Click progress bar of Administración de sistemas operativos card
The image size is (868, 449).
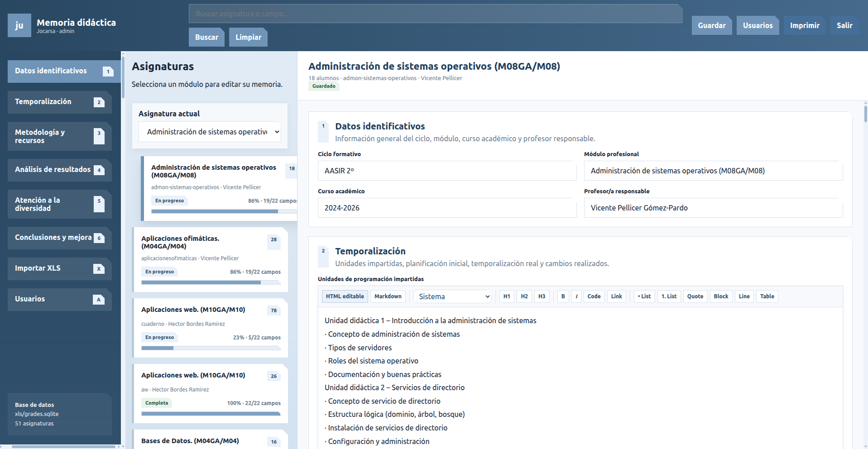pos(224,211)
